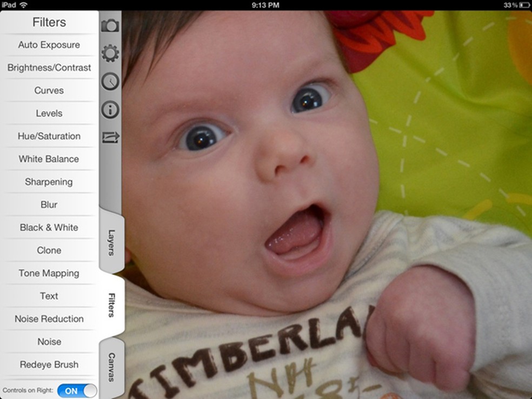Open Brightness/Contrast filter
Image resolution: width=532 pixels, height=399 pixels.
coord(49,68)
